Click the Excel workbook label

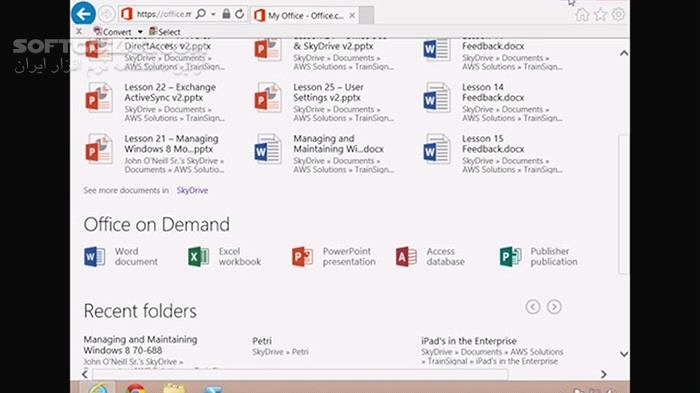click(x=239, y=256)
